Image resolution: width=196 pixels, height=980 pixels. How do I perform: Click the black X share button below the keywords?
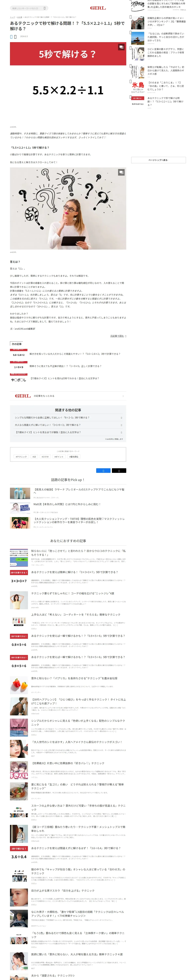[x=119, y=471]
